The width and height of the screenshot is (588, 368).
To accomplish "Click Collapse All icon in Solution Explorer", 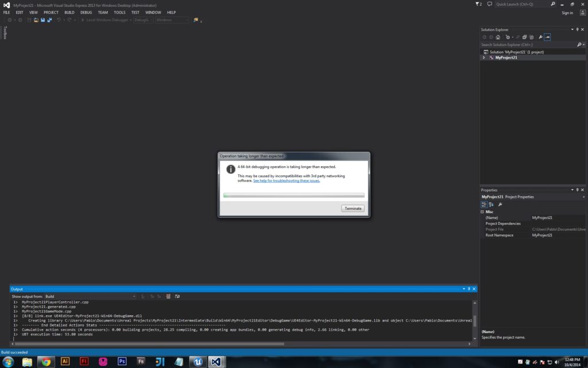I will [x=524, y=37].
